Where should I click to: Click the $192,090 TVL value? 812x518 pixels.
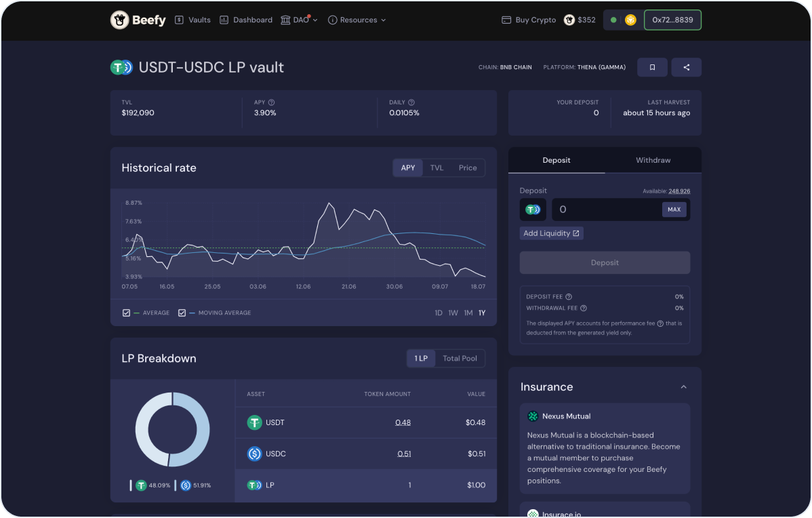pyautogui.click(x=138, y=113)
